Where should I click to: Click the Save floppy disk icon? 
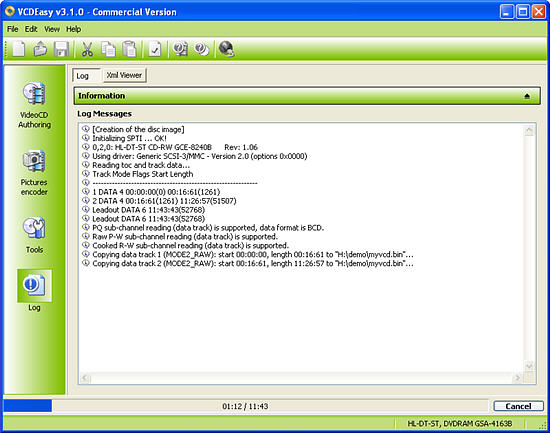click(x=61, y=49)
